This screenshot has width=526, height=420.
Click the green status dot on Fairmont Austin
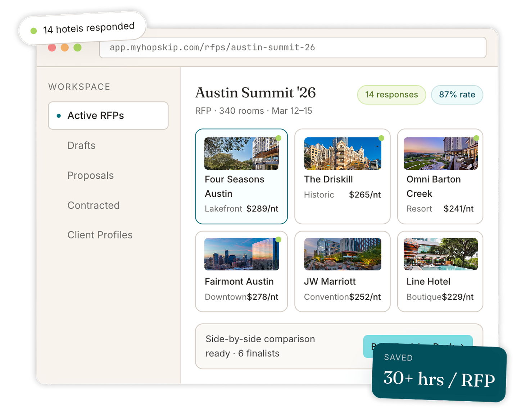click(x=278, y=239)
